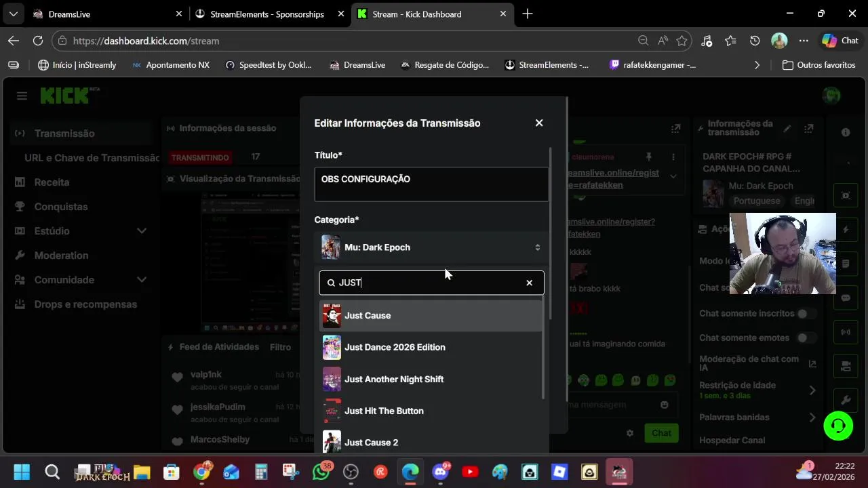Open Outros favoritos bookmarks folder
868x488 pixels.
[x=818, y=65]
